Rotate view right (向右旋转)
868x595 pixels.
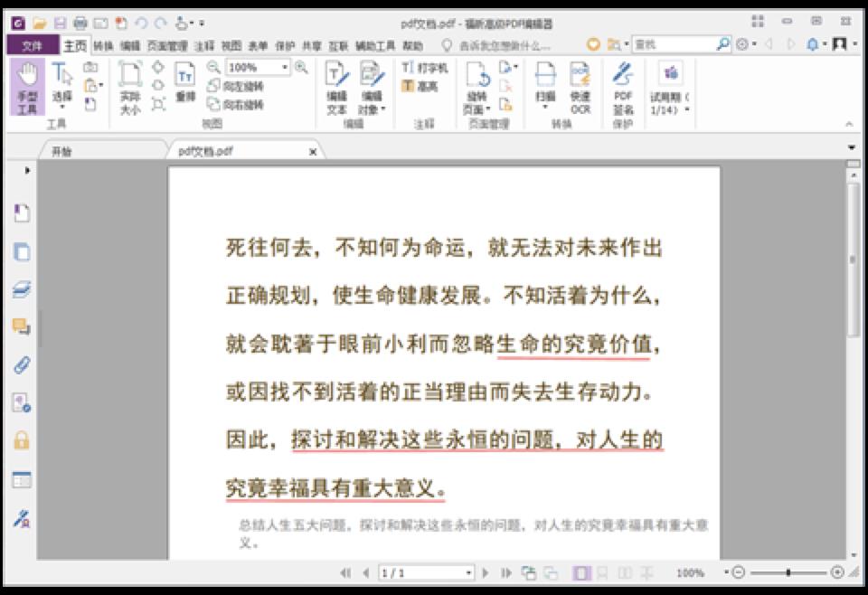tap(235, 104)
